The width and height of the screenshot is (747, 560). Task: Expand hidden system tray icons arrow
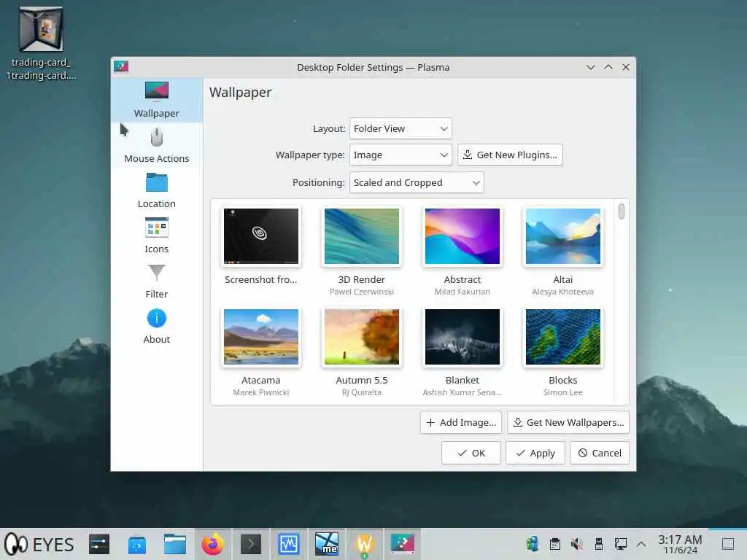pos(641,544)
